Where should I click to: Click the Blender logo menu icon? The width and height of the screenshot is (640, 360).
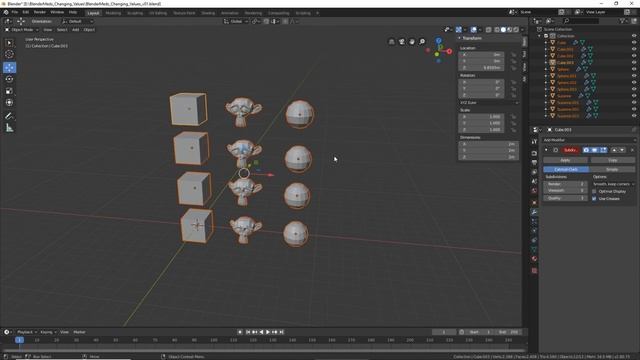tap(6, 12)
